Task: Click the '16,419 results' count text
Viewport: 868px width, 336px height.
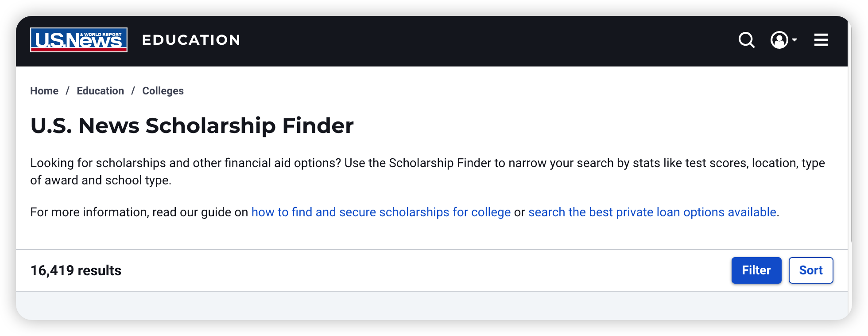Action: coord(76,270)
